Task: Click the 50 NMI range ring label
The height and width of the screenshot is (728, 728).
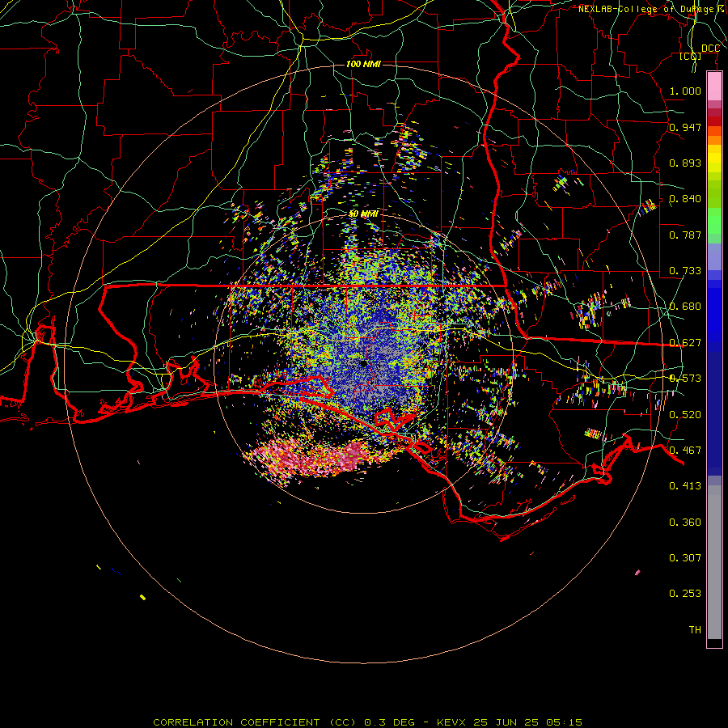Action: pos(363,214)
